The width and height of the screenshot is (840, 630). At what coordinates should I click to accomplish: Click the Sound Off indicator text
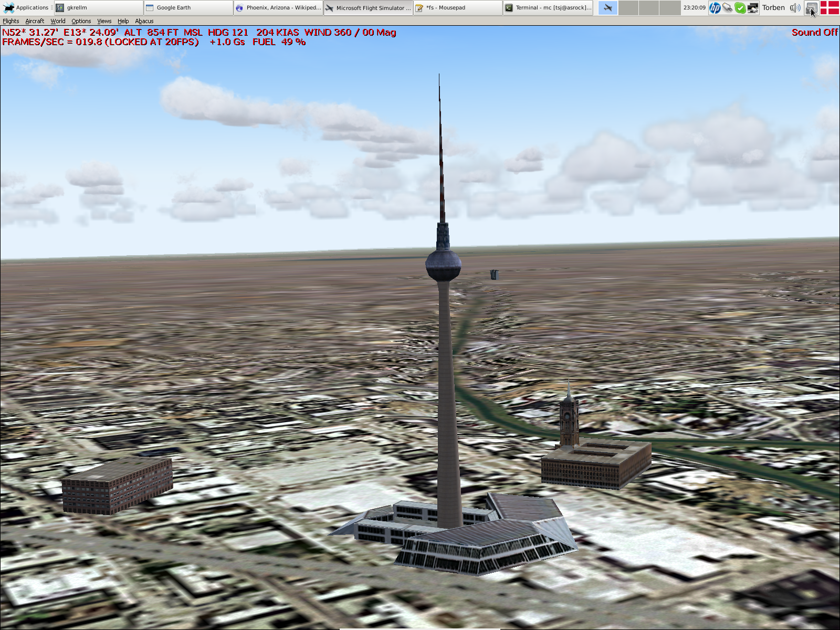815,32
